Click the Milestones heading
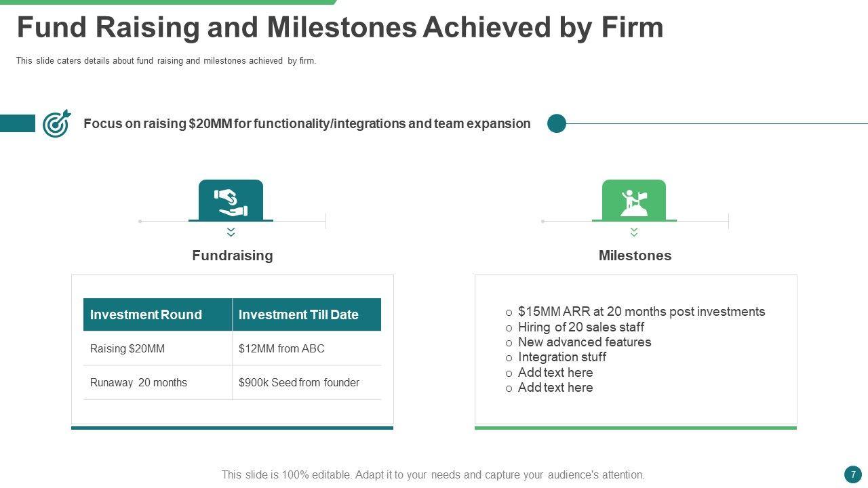Image resolution: width=868 pixels, height=488 pixels. pos(635,256)
